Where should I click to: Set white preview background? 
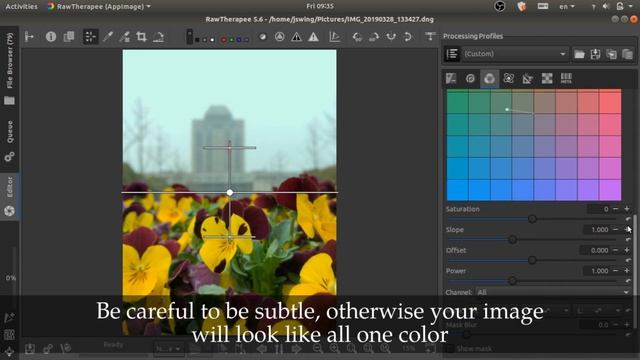pos(212,40)
